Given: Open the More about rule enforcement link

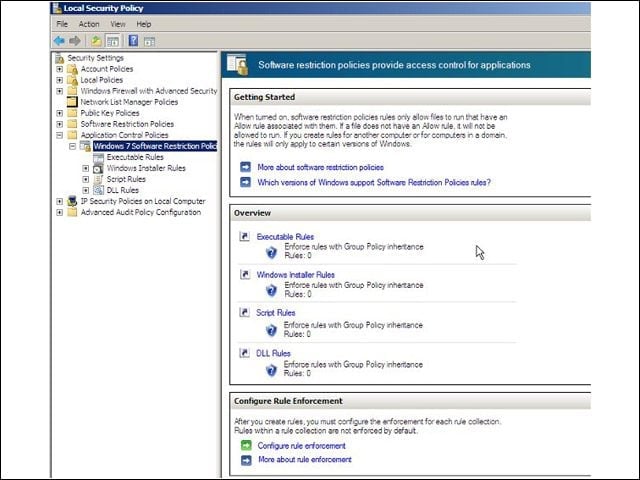Looking at the screenshot, I should tap(305, 460).
